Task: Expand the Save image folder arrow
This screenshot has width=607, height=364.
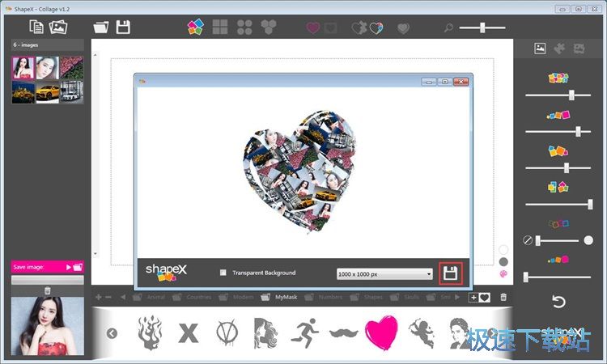Action: click(69, 267)
